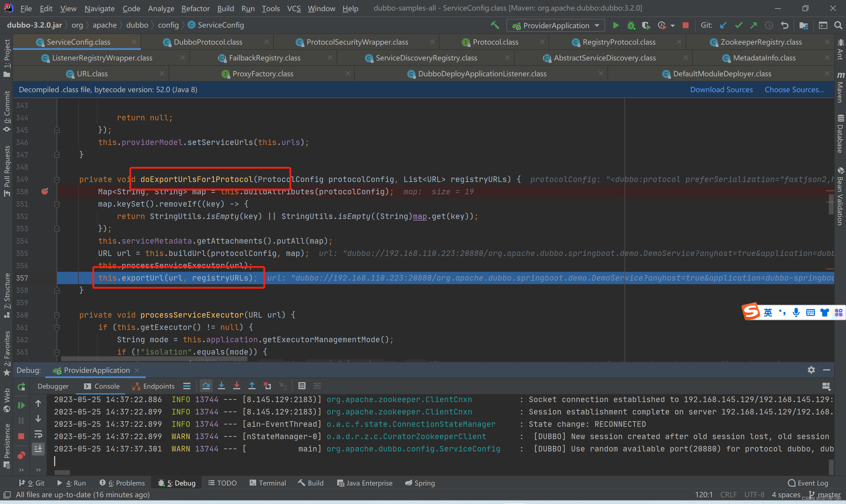
Task: View all breakpoints using the red circles icon
Action: [21, 455]
